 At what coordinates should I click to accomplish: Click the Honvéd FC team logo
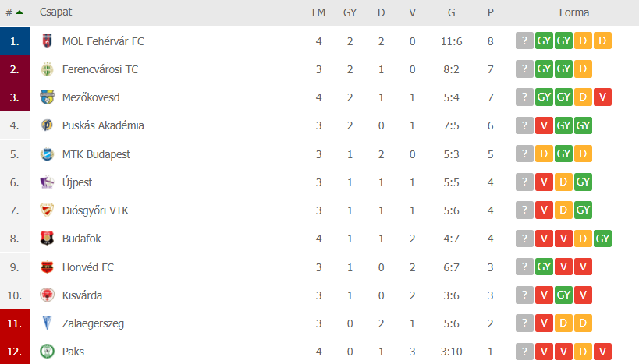pyautogui.click(x=48, y=267)
